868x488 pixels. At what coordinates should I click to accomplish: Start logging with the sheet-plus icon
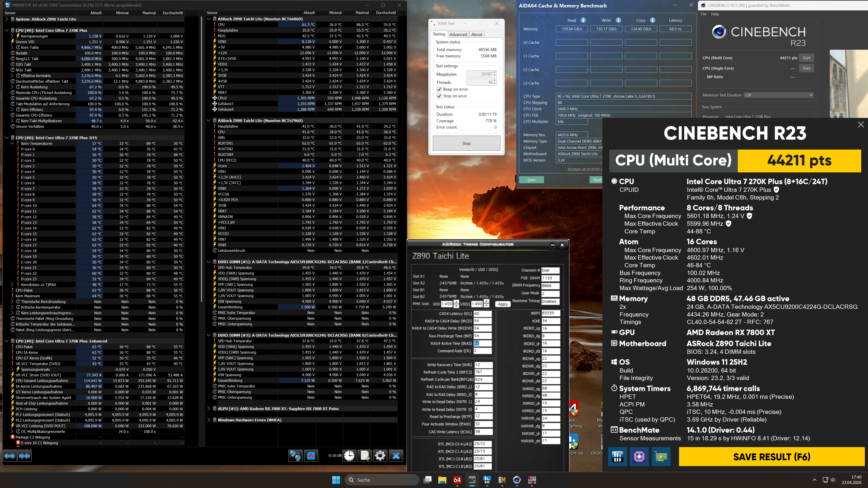365,456
